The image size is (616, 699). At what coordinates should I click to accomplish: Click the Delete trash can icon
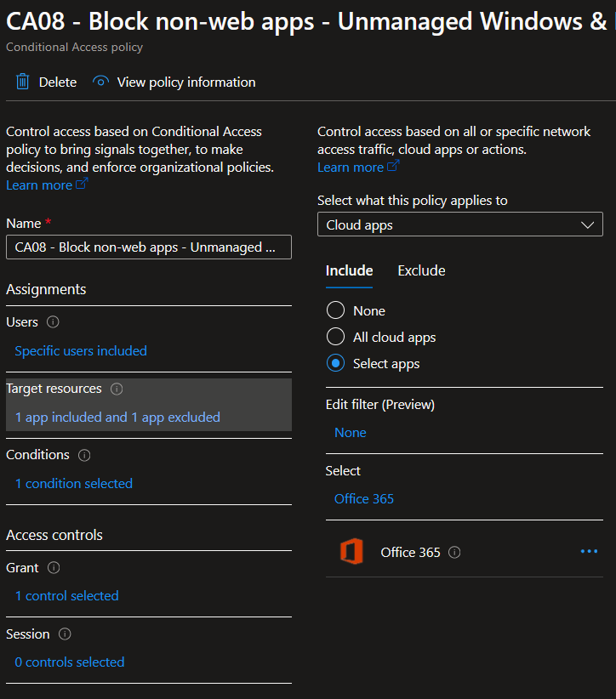(x=21, y=82)
